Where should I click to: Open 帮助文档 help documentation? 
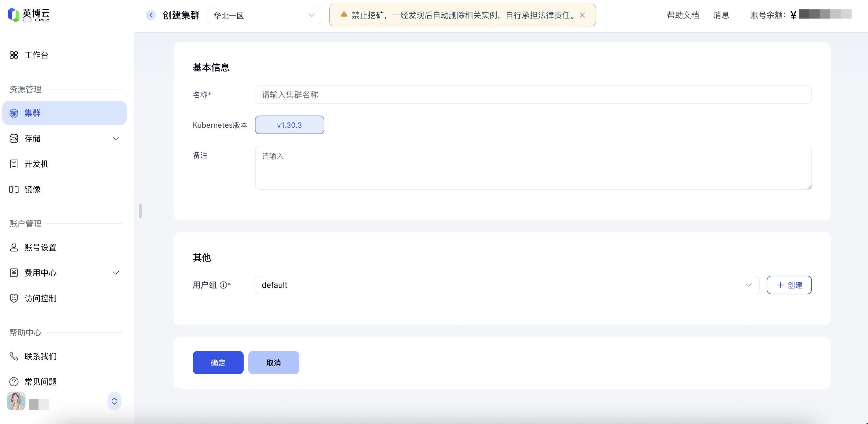[x=683, y=15]
